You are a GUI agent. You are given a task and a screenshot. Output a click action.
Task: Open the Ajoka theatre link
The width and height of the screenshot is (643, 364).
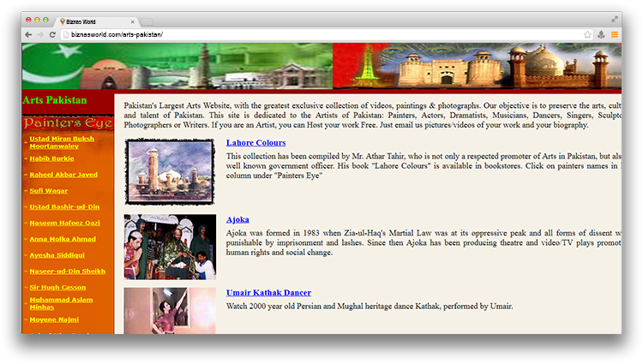pyautogui.click(x=238, y=219)
